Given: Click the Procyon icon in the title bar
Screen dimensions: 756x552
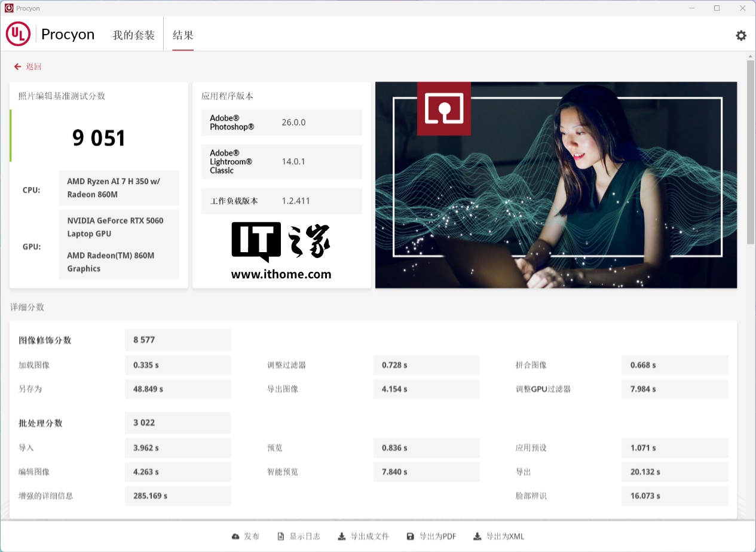Looking at the screenshot, I should click(8, 8).
